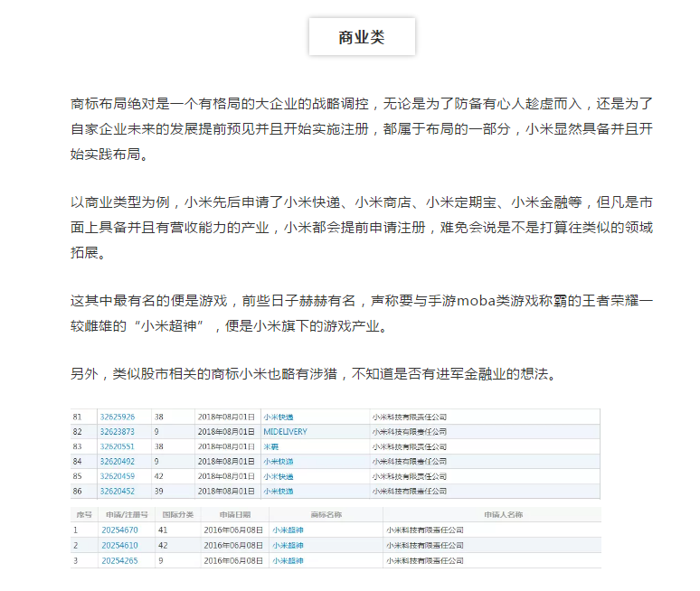Click the 商业类 heading box
The height and width of the screenshot is (591, 700).
coord(362,36)
